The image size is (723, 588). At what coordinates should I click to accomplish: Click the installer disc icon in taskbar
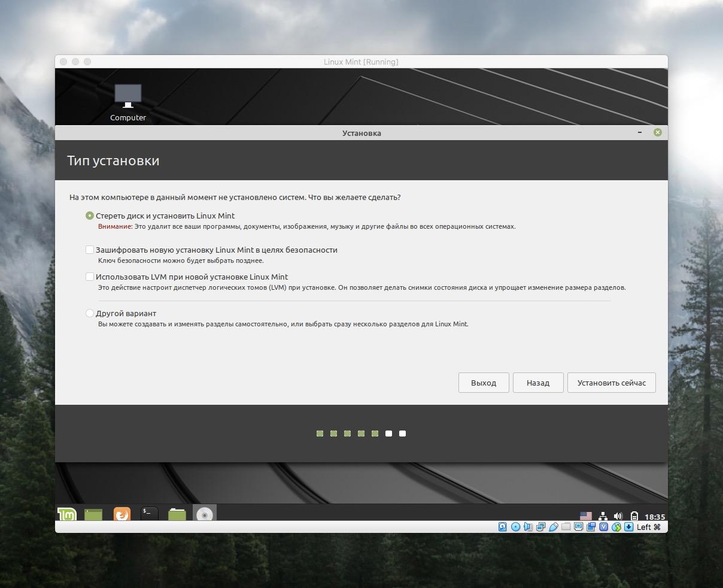pos(205,514)
